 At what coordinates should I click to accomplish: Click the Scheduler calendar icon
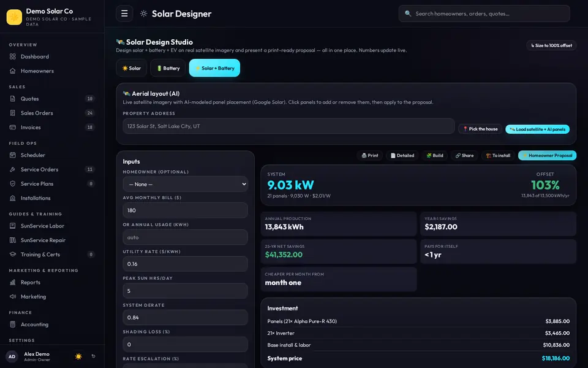pos(13,155)
